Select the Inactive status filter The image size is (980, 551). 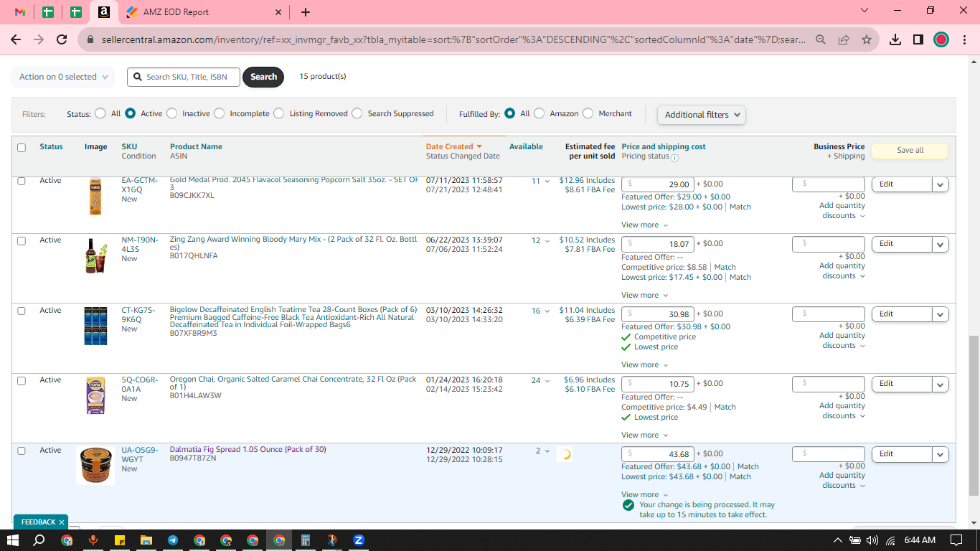(x=171, y=113)
